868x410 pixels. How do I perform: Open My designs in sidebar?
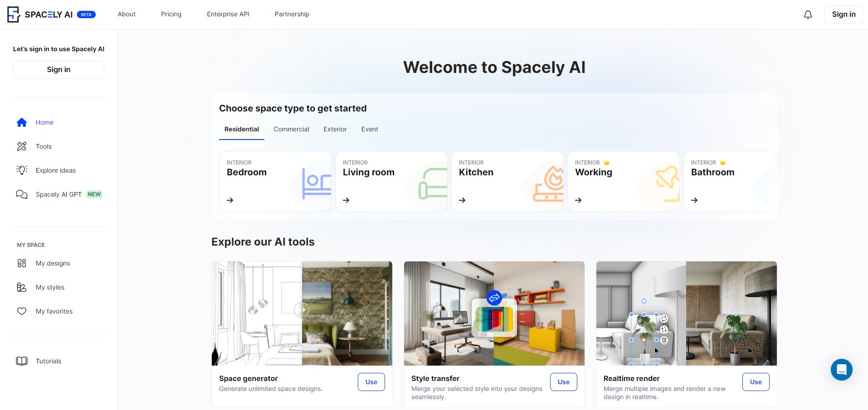(x=53, y=263)
